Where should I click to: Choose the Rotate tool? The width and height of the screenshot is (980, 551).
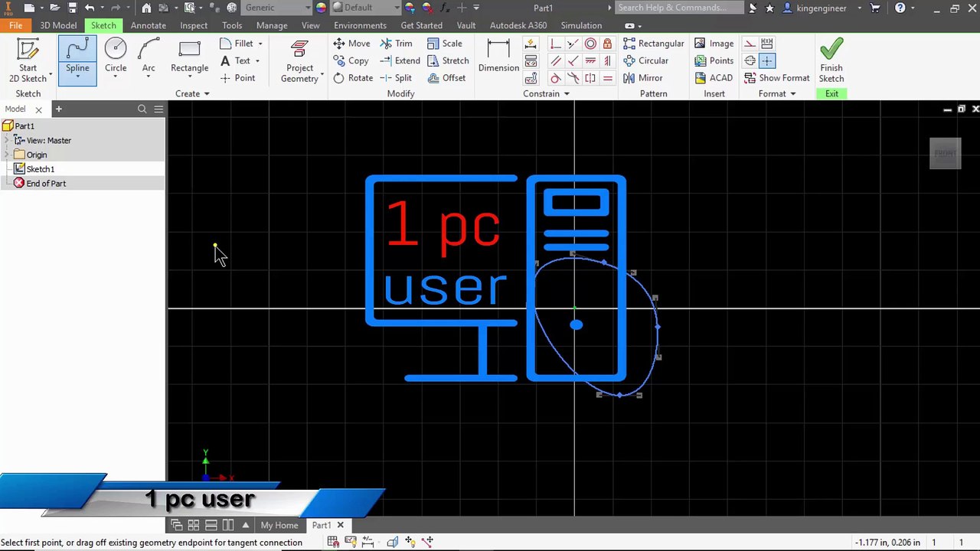coord(353,78)
